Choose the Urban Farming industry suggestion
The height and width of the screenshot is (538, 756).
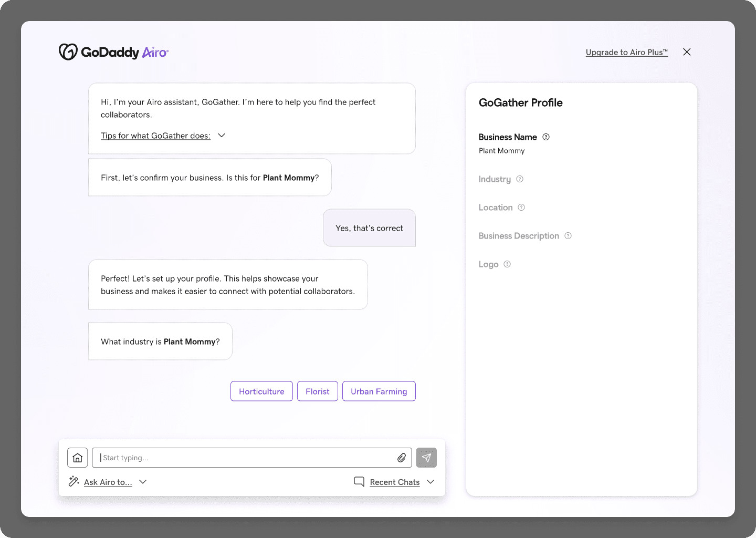[379, 391]
